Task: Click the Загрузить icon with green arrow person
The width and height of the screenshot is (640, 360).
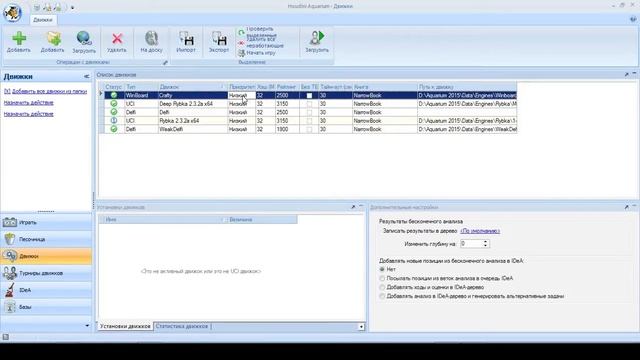Action: [x=317, y=38]
